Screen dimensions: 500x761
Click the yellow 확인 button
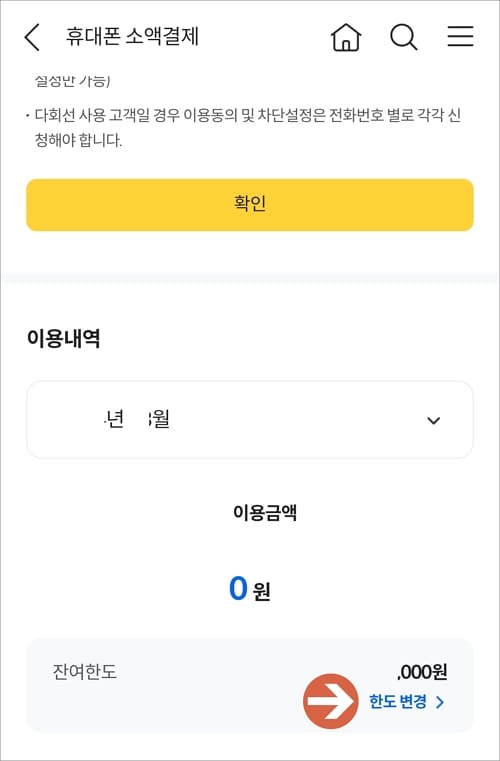(x=250, y=205)
